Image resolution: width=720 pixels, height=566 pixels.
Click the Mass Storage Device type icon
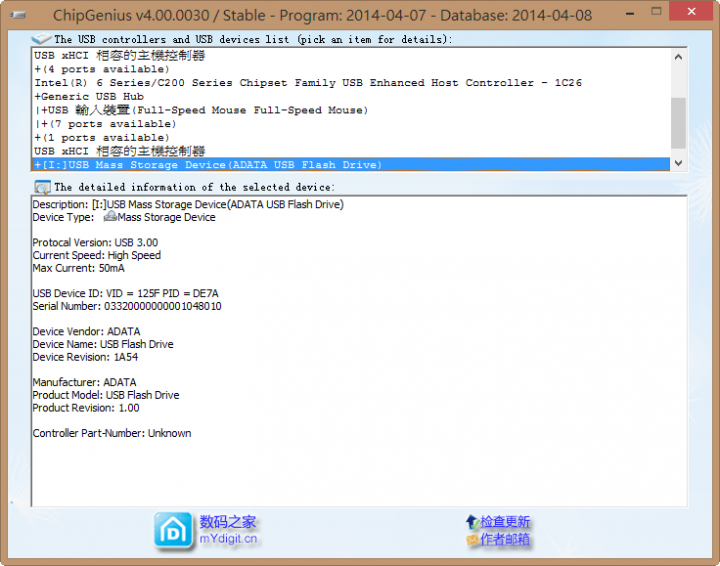(110, 217)
